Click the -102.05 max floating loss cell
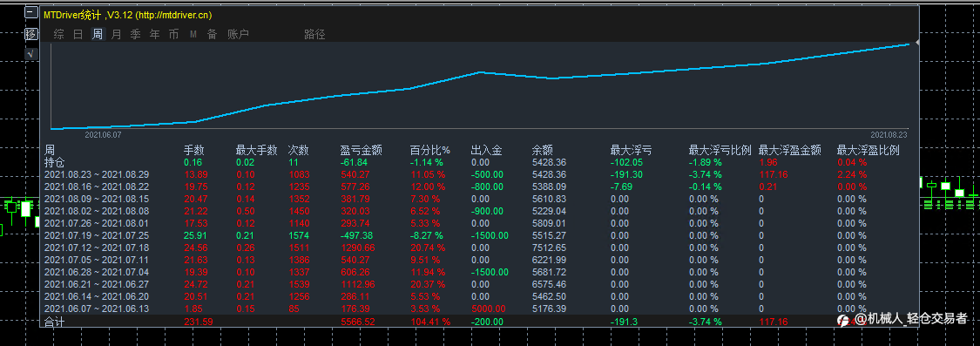The height and width of the screenshot is (346, 980). point(628,162)
